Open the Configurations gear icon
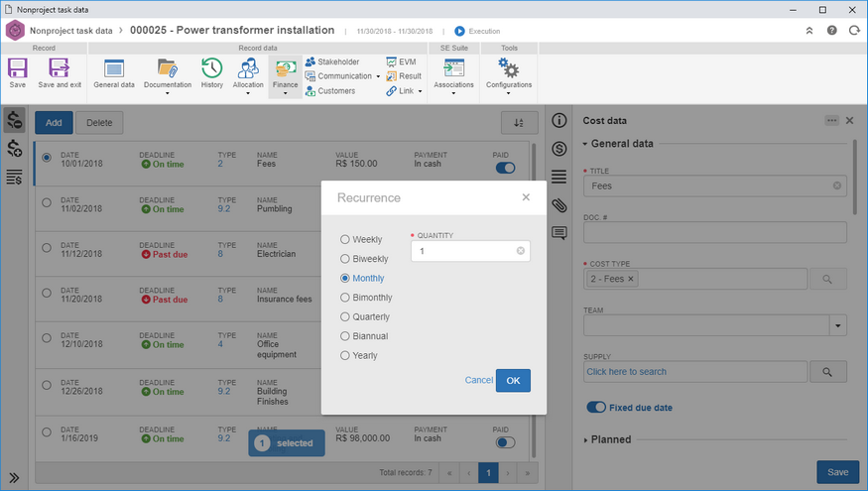The width and height of the screenshot is (868, 491). (x=509, y=68)
